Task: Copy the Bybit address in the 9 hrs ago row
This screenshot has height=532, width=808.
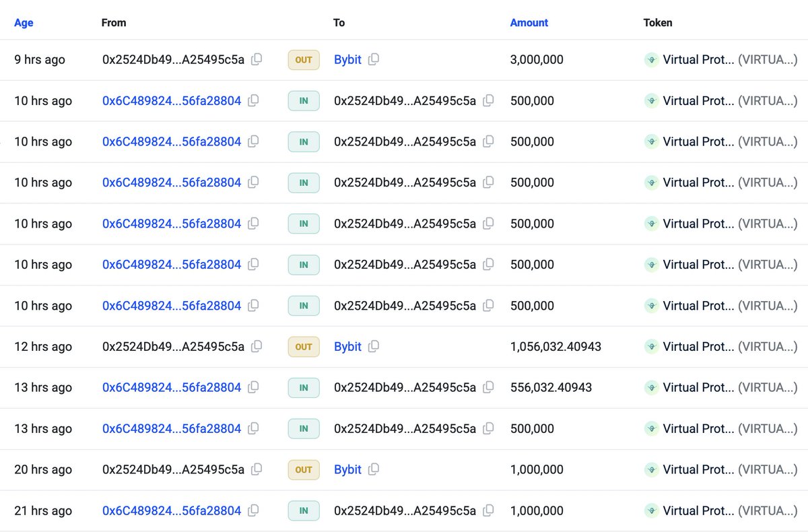Action: pos(374,59)
